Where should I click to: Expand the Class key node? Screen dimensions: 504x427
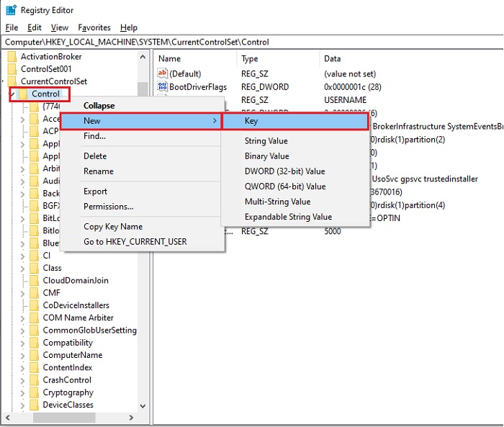tap(23, 268)
